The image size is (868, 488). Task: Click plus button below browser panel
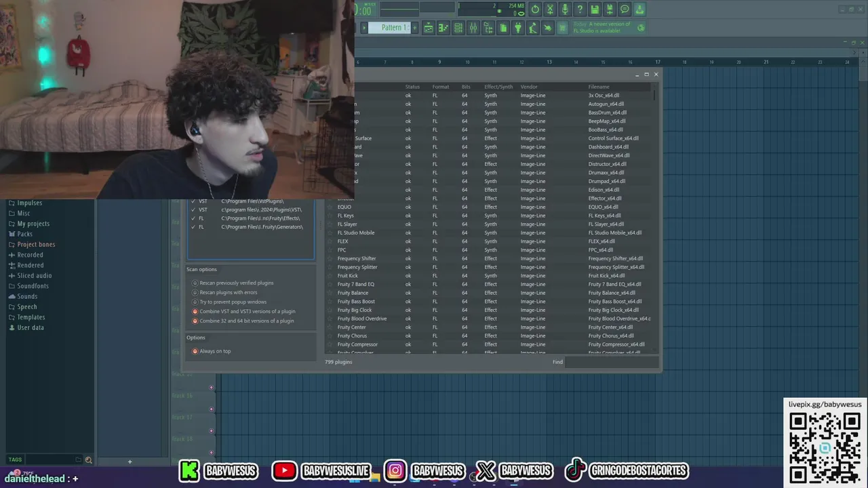[130, 462]
